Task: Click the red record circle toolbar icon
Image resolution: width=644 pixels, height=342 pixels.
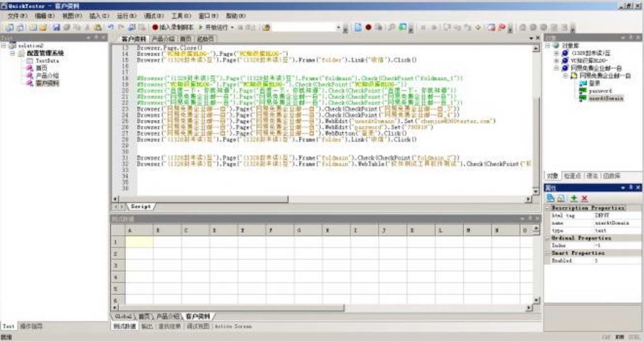Action: pyautogui.click(x=368, y=27)
